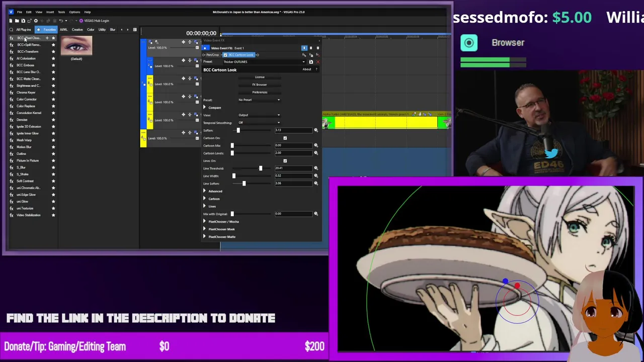Click the plus icon on BCC+Pixel Chooser row
The image size is (644, 362).
click(47, 38)
